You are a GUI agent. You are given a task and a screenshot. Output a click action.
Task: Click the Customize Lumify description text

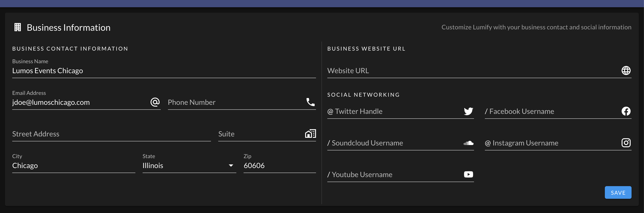(x=536, y=27)
